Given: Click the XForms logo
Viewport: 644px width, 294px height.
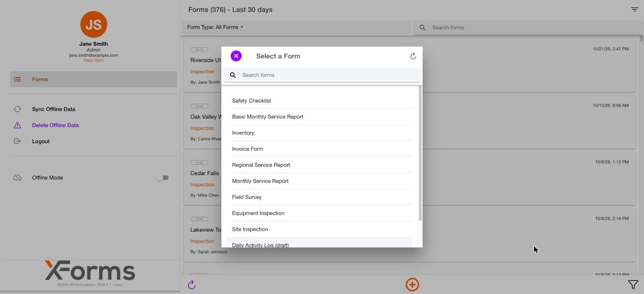Looking at the screenshot, I should pos(90,271).
